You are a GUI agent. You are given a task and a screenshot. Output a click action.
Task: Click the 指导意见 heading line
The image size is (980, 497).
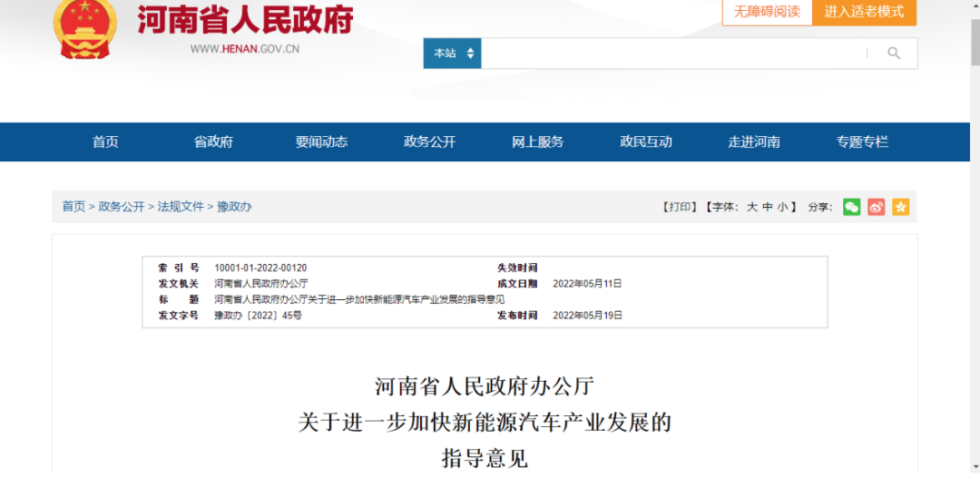485,459
